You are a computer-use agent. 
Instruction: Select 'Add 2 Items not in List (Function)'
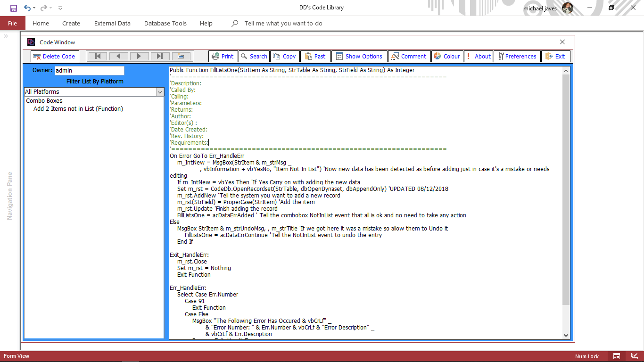pos(78,109)
